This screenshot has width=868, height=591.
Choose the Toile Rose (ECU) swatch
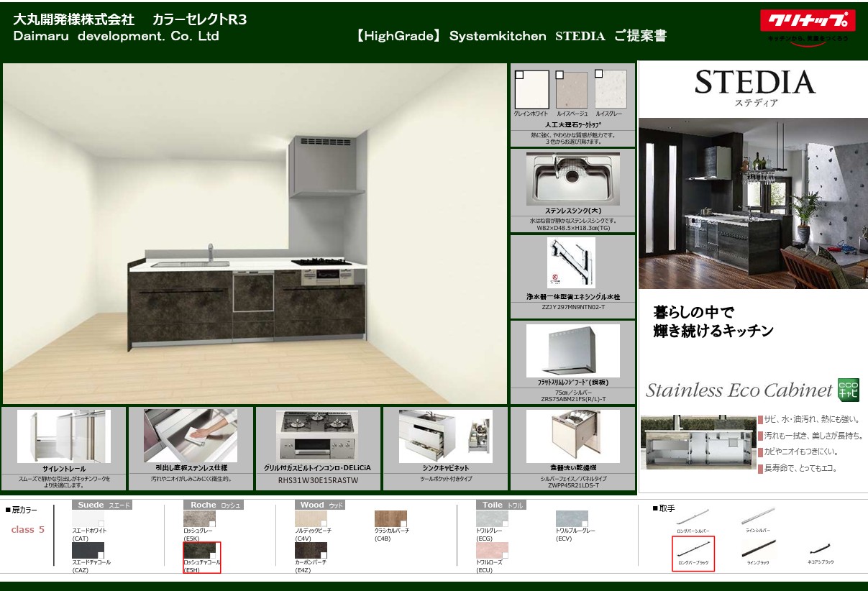click(x=492, y=551)
